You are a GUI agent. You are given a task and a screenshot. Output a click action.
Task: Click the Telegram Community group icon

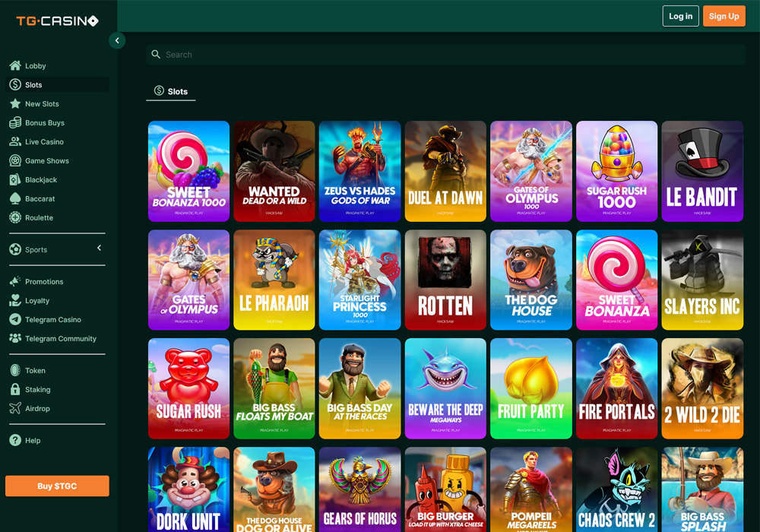click(x=15, y=338)
